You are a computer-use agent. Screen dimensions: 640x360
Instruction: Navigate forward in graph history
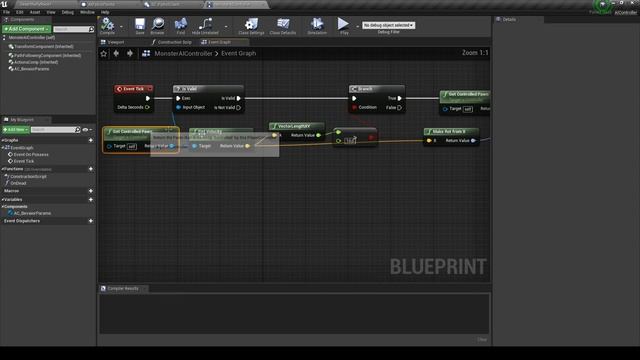coord(130,53)
